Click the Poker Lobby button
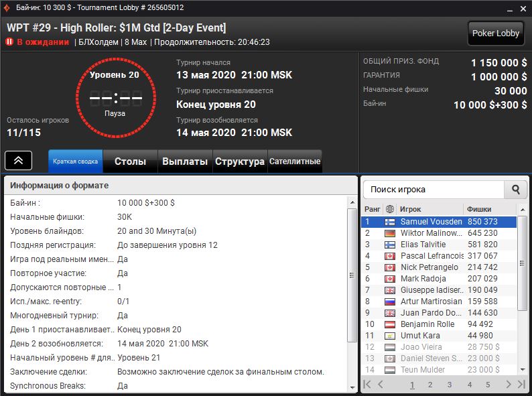 pos(495,34)
